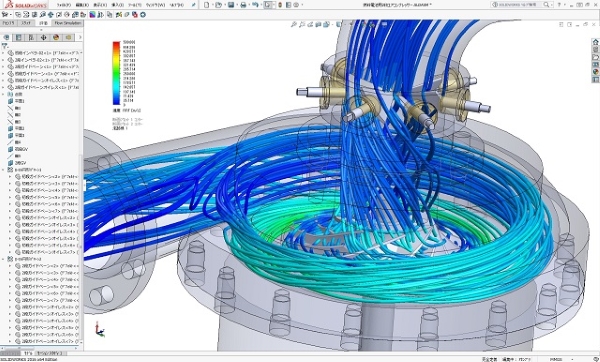Image resolution: width=600 pixels, height=362 pixels.
Task: Open the Appearances color ball icon in the right task pane
Action: (595, 72)
